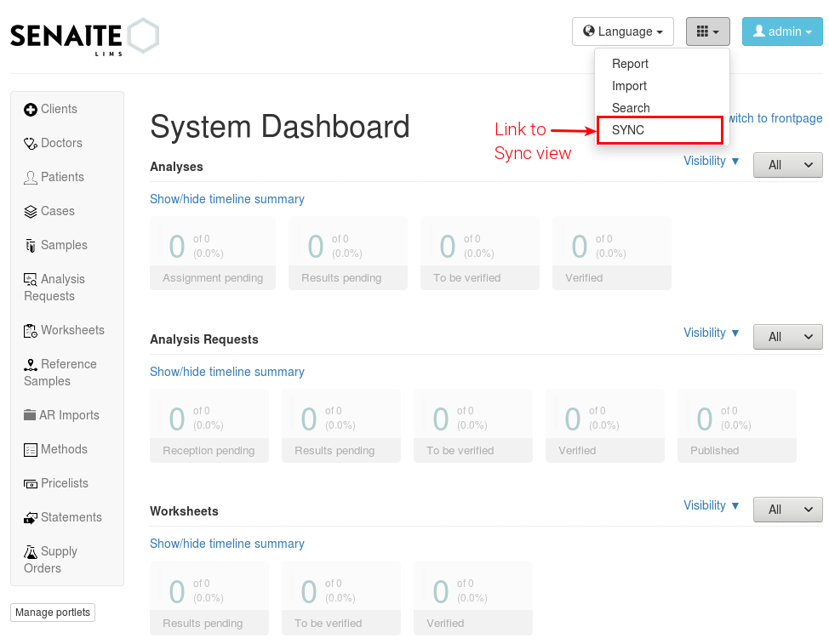Toggle Analysis Requests timeline summary
This screenshot has width=829, height=644.
click(226, 371)
